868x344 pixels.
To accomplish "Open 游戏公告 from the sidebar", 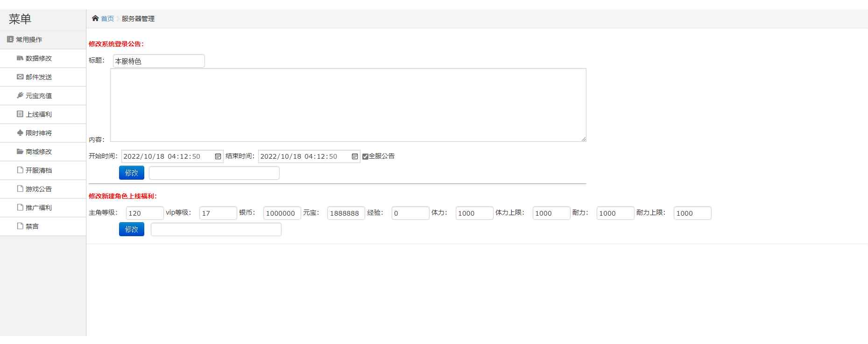I will point(38,189).
